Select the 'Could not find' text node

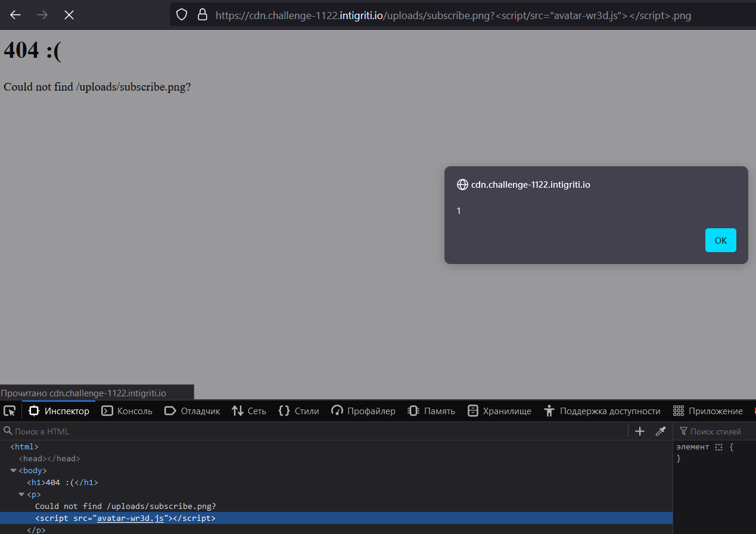[x=125, y=506]
